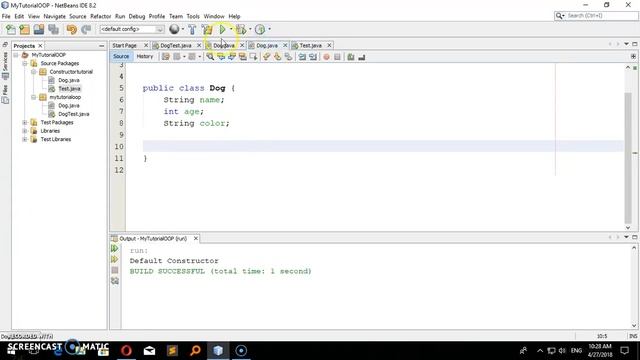
Task: Open the Window menu
Action: tap(214, 16)
